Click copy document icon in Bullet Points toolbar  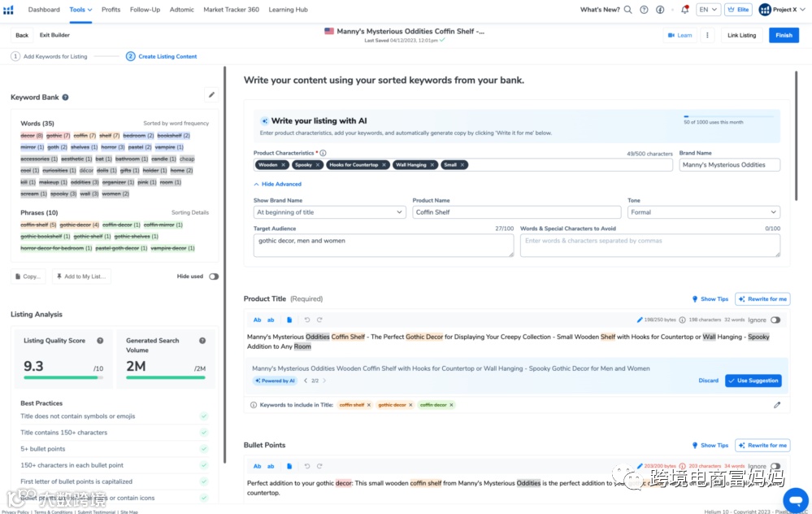(289, 466)
